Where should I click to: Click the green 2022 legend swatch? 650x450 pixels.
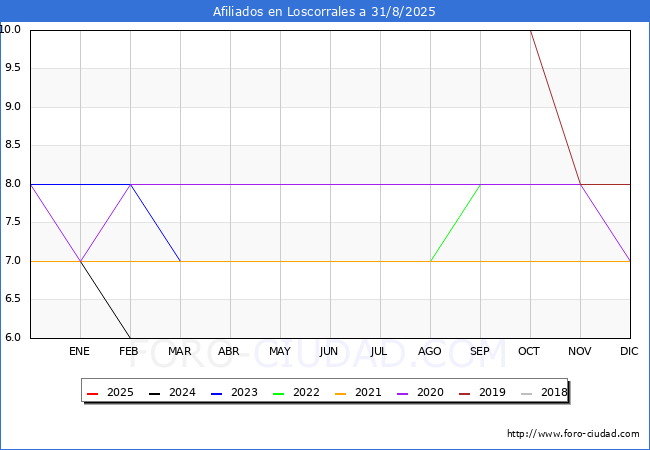[279, 393]
